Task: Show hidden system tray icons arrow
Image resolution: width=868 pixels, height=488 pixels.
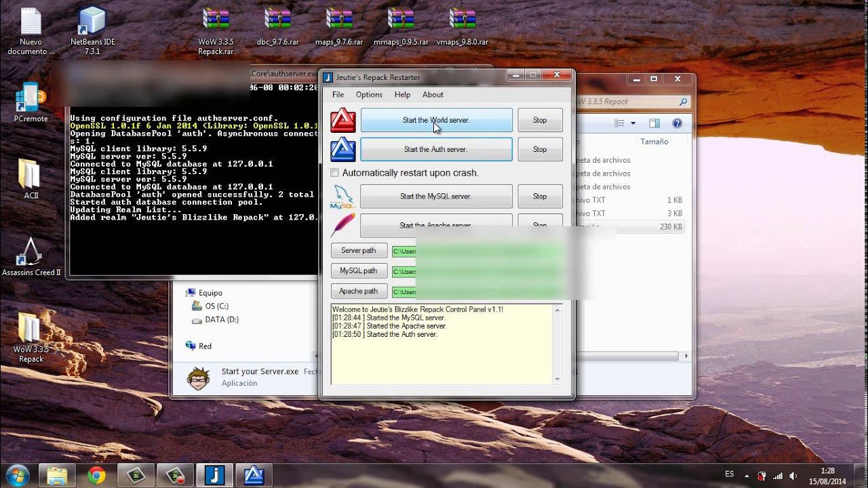Action: 747,476
